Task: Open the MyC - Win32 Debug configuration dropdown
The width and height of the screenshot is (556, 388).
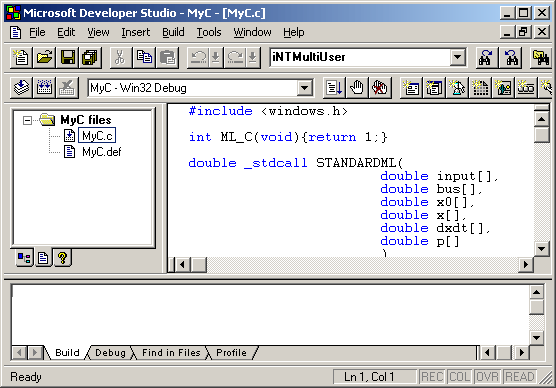Action: tap(305, 88)
